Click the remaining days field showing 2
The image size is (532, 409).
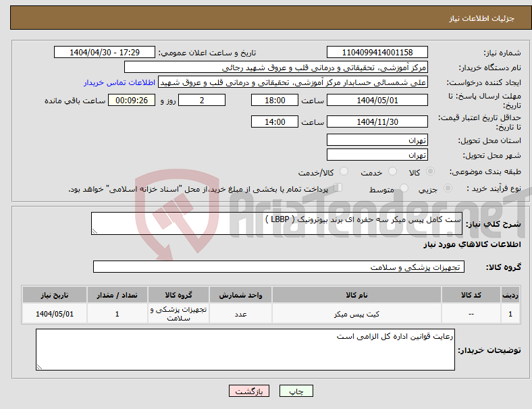[x=202, y=101]
